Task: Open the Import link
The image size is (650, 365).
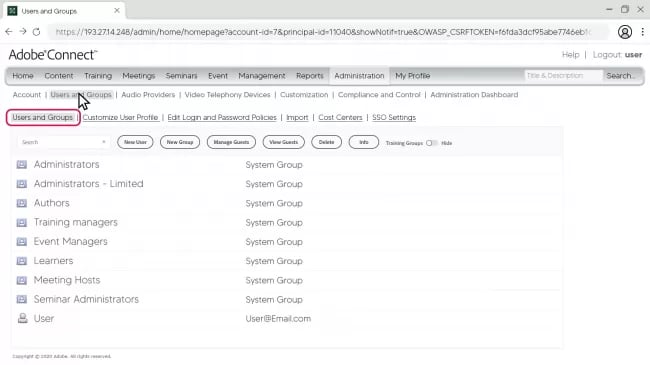Action: 297,118
